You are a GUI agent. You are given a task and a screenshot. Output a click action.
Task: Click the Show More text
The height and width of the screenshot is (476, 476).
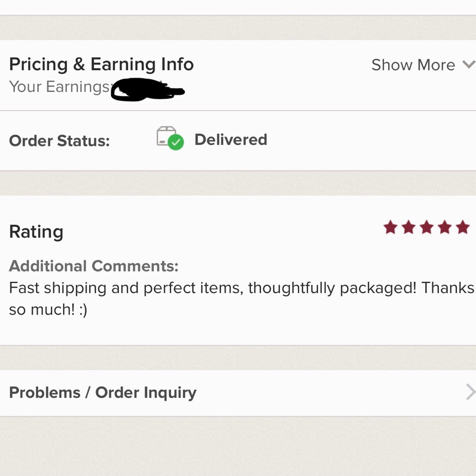413,65
